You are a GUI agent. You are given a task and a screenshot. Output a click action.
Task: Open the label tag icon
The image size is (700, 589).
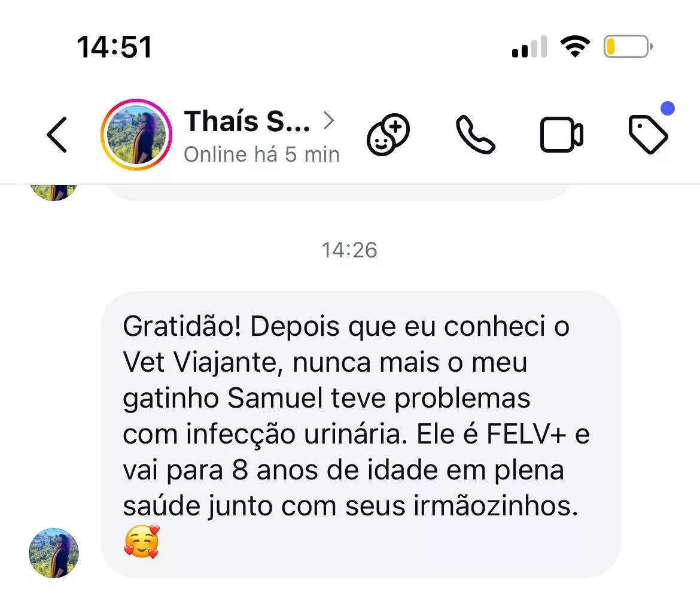tap(648, 135)
